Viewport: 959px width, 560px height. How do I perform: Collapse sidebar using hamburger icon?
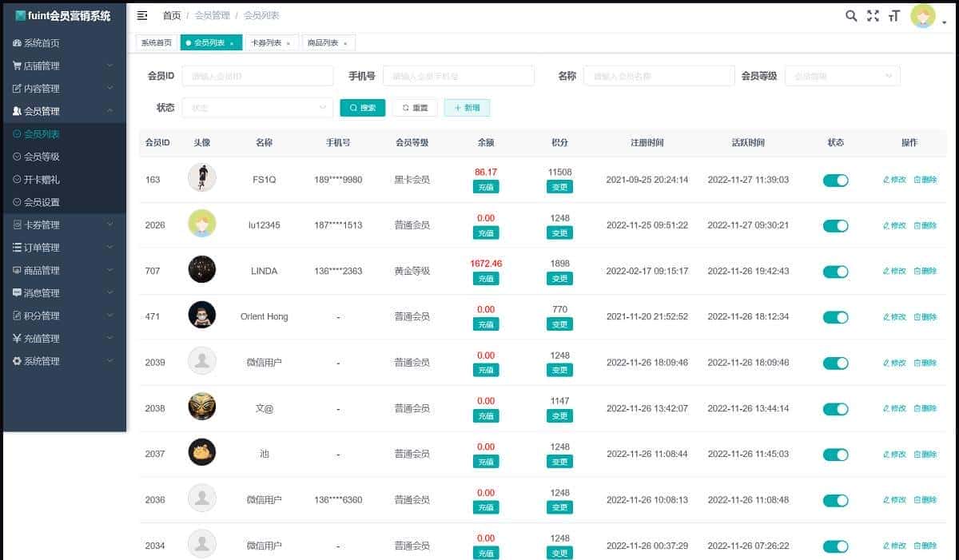pos(141,14)
